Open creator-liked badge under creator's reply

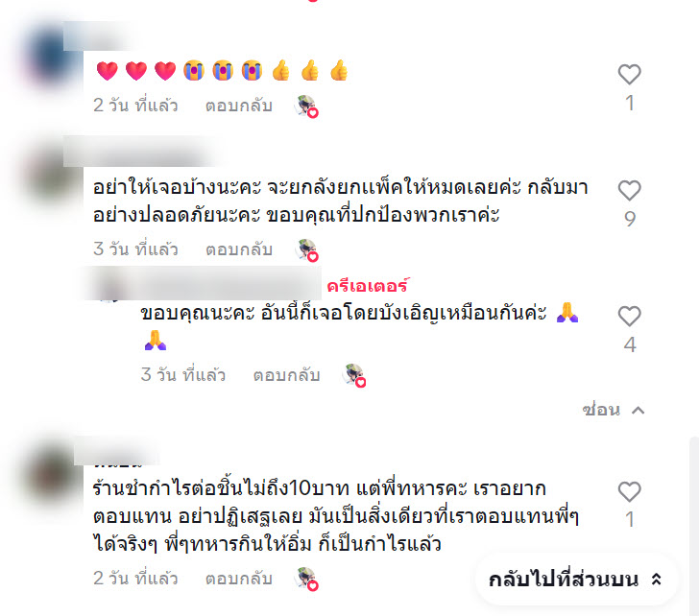[354, 375]
